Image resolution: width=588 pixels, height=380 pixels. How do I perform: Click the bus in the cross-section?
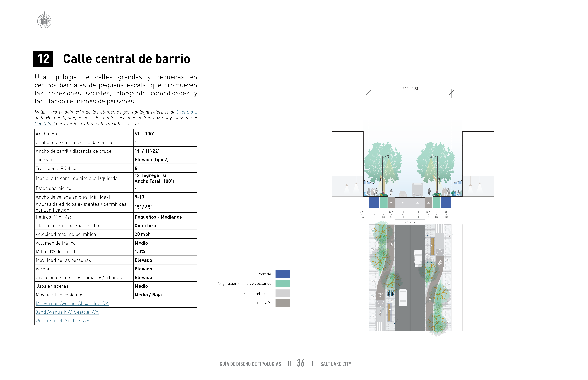418,190
